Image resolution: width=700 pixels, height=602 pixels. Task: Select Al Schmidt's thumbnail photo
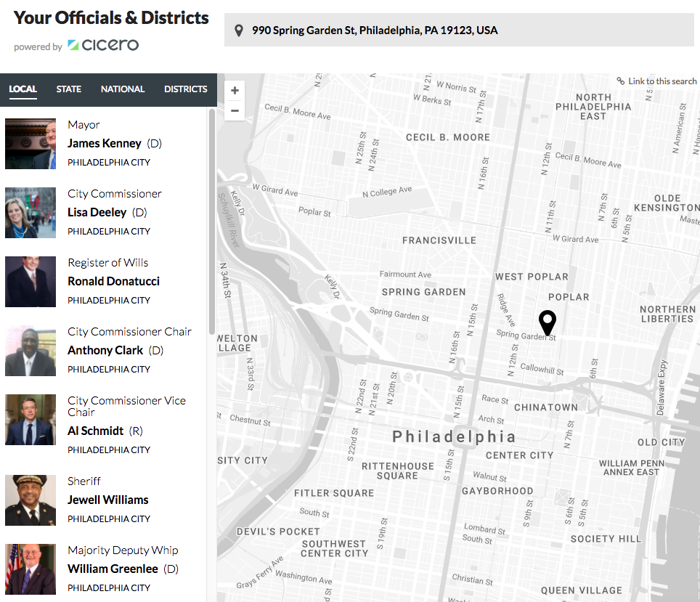click(x=30, y=420)
